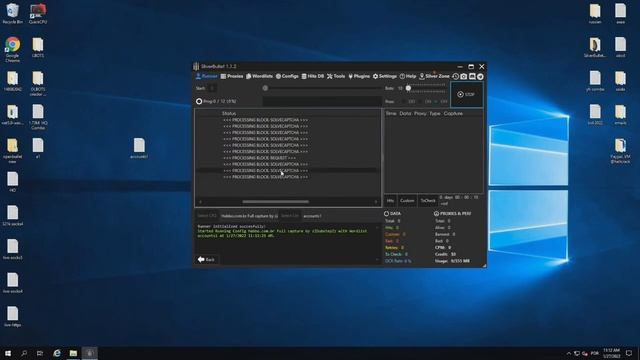This screenshot has width=640, height=360.
Task: Stop the runner with the STOP button
Action: tap(467, 94)
